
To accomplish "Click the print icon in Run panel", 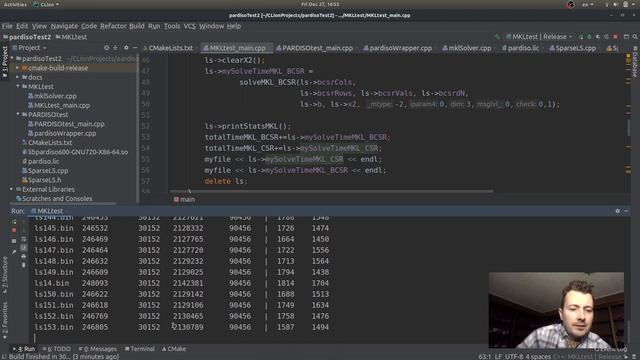I will tap(24, 257).
